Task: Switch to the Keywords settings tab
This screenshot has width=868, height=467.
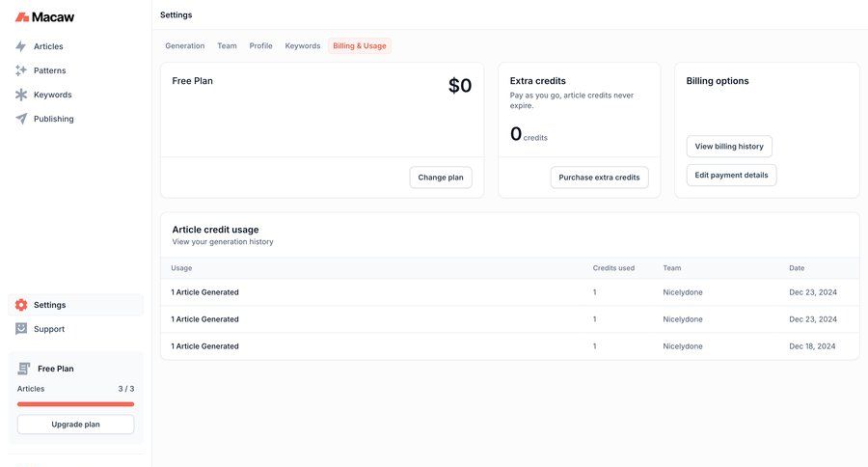Action: (303, 46)
